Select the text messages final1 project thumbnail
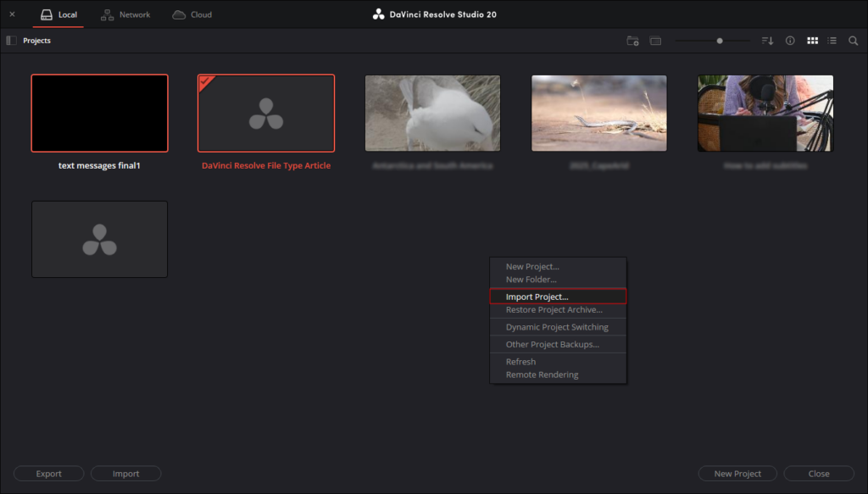The image size is (868, 494). pos(100,113)
